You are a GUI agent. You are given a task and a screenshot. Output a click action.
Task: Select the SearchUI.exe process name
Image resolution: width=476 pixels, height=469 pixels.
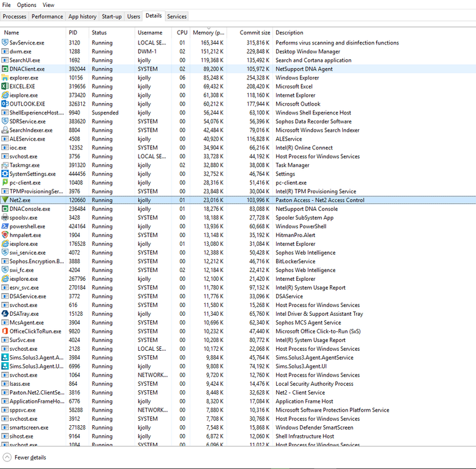25,60
